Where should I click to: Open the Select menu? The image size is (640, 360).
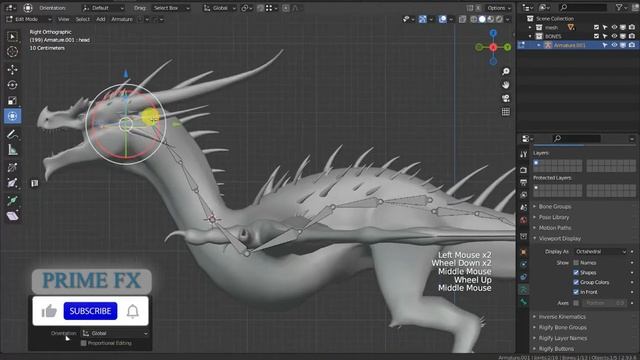pyautogui.click(x=82, y=19)
